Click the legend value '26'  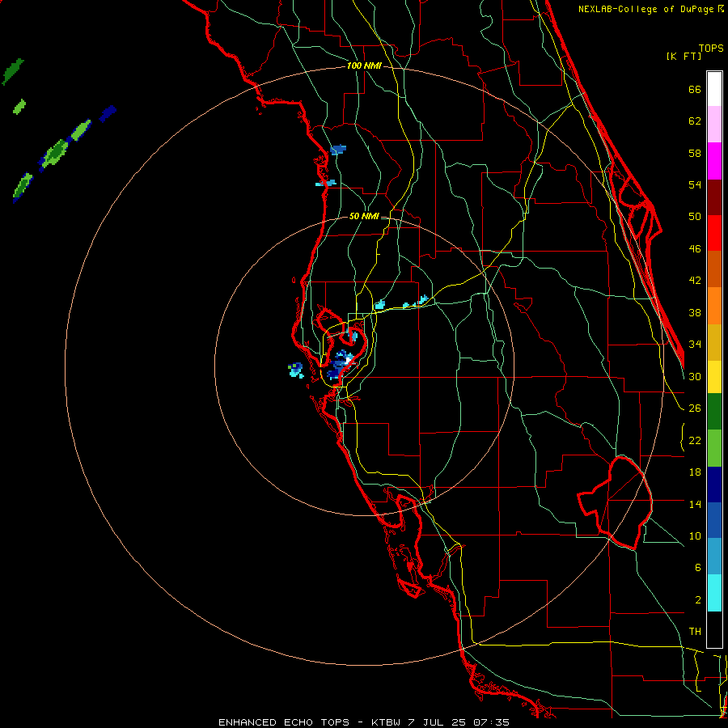coord(695,408)
